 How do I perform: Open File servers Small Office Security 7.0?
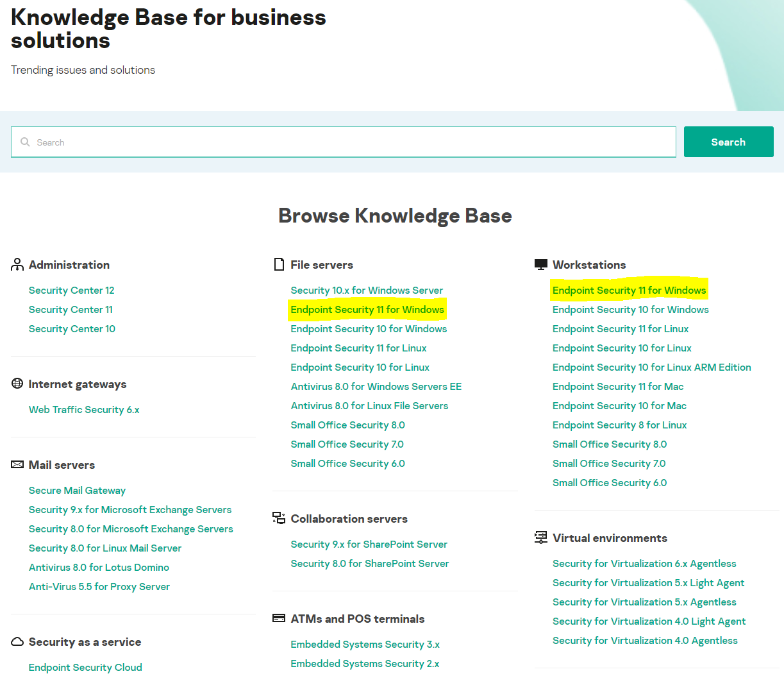click(347, 444)
